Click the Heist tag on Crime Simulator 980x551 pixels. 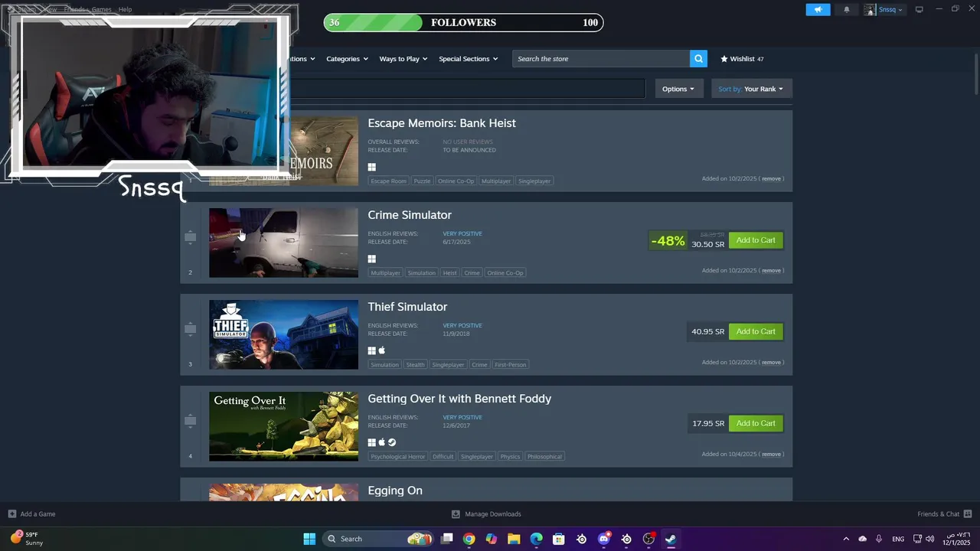coord(449,273)
